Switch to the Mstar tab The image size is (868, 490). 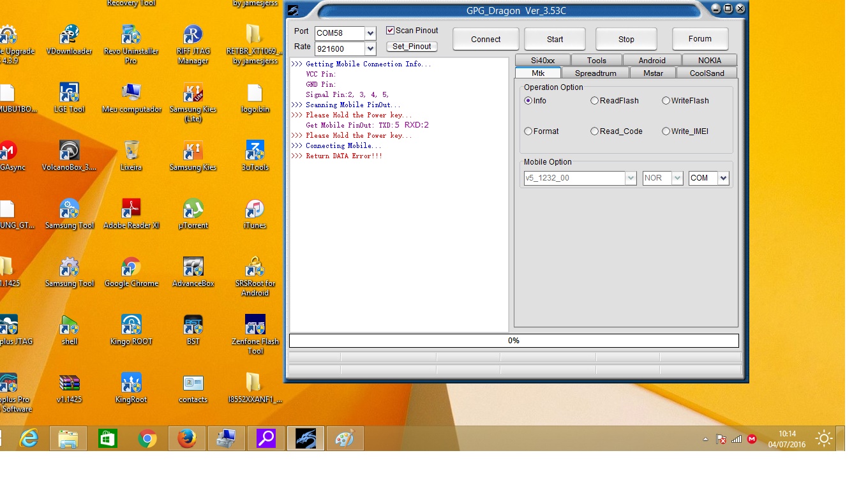coord(653,73)
